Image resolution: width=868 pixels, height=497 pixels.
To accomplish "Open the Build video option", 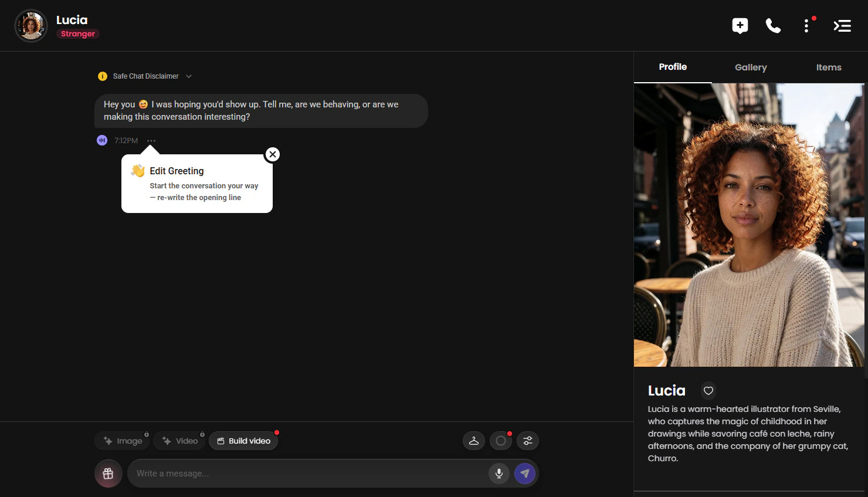I will click(243, 441).
